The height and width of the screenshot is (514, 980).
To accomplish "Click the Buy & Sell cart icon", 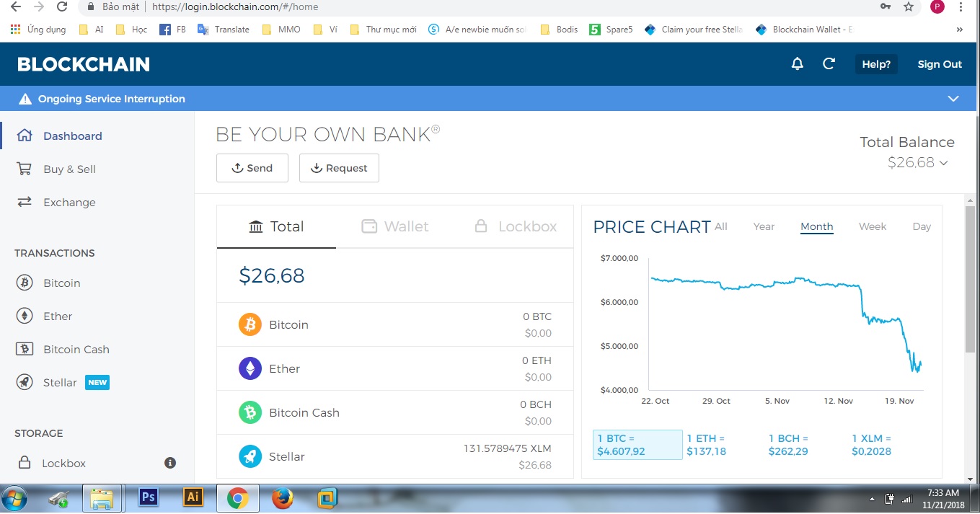I will [x=25, y=169].
